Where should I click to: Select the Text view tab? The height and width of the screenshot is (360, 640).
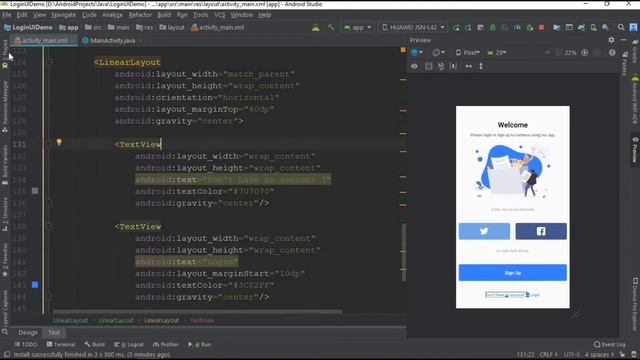[x=54, y=333]
